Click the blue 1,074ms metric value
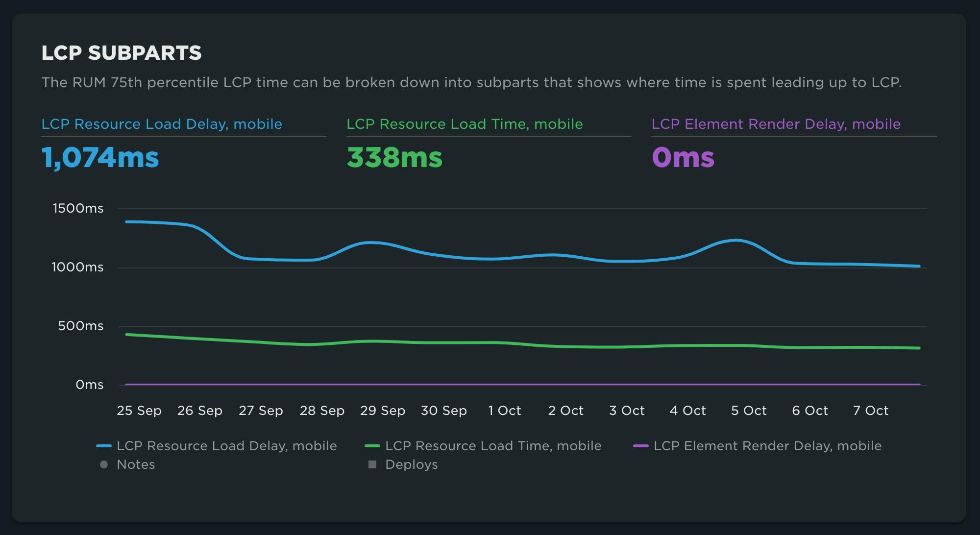 tap(100, 158)
